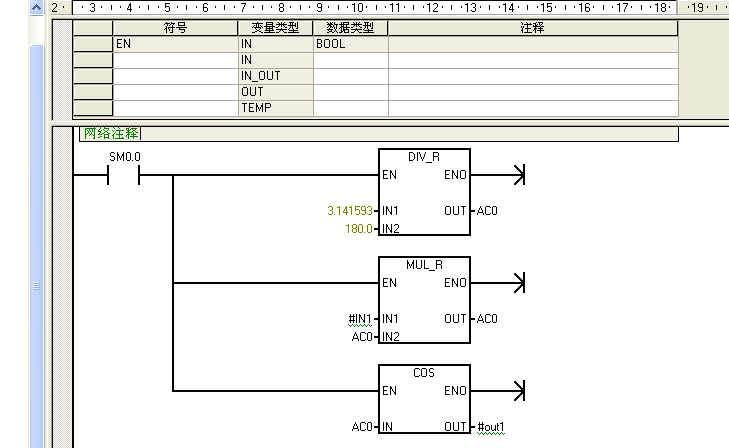
Task: Click the 注释 column header
Action: pos(532,28)
